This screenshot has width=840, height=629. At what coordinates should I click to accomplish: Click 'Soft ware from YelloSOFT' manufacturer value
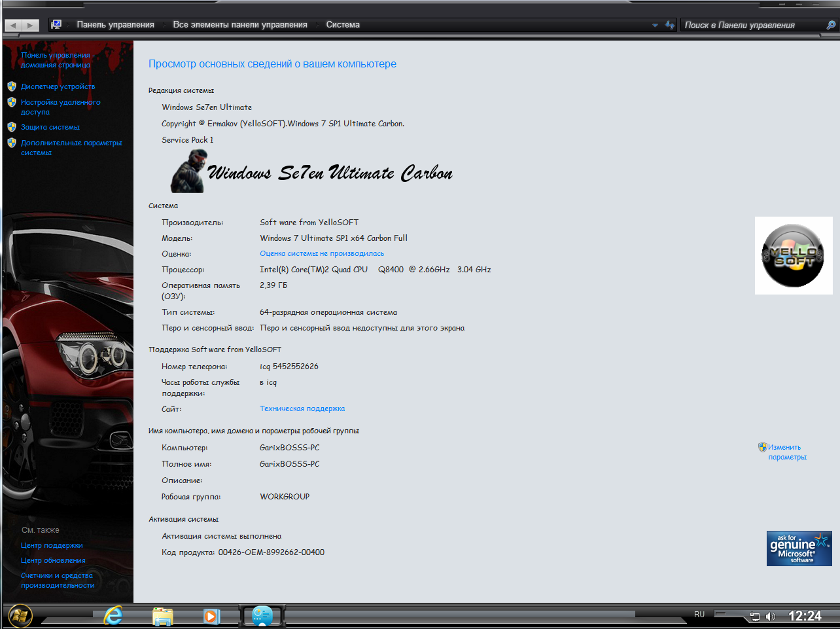(x=309, y=223)
